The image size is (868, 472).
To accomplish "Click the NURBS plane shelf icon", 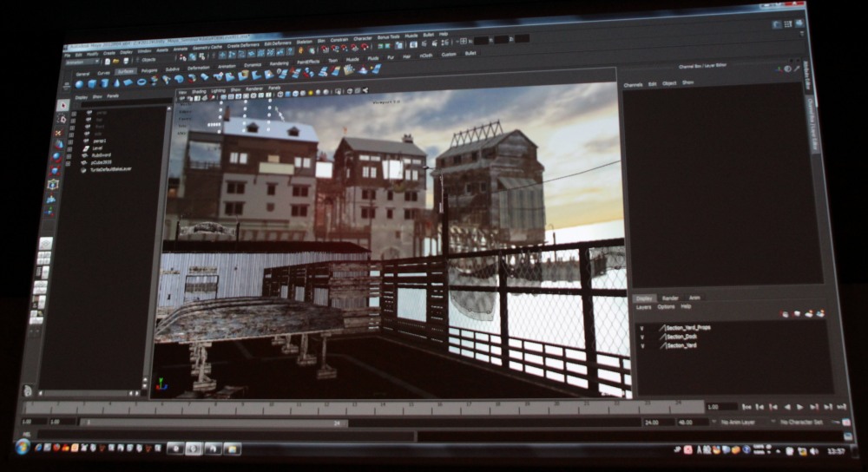I will 128,82.
